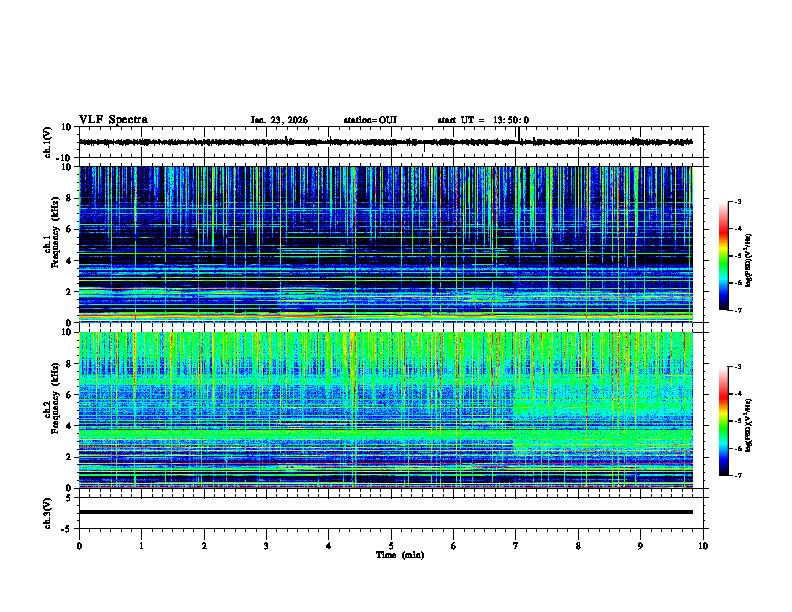Select the "start UT = 13:50:0" text
The width and height of the screenshot is (792, 612).
point(483,120)
